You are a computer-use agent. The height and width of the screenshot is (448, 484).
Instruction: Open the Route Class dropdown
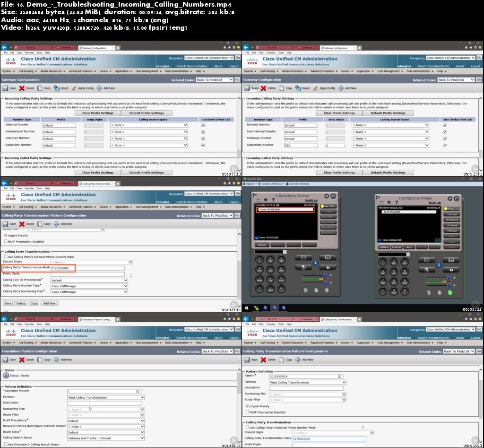coord(105,432)
